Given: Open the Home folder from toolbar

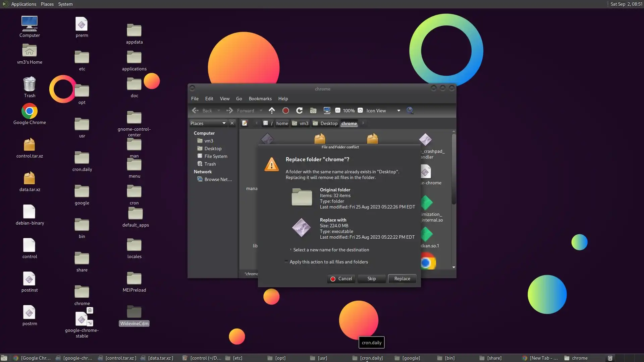Looking at the screenshot, I should pos(313,110).
